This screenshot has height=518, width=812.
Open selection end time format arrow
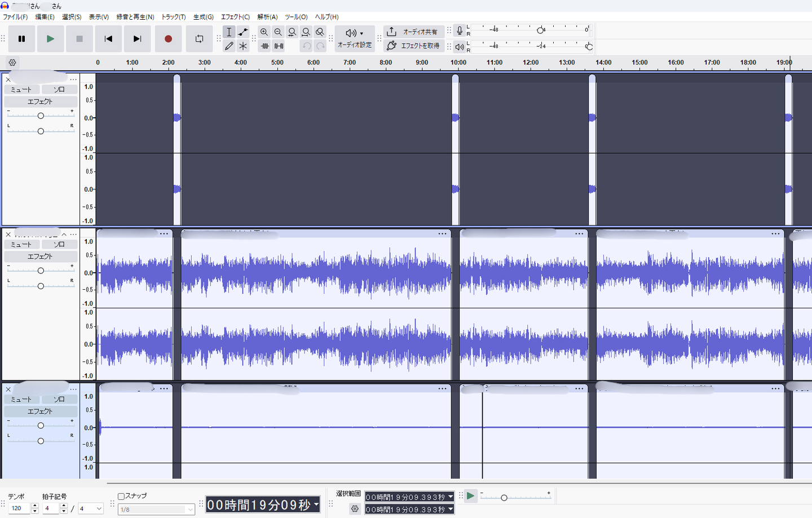[450, 510]
